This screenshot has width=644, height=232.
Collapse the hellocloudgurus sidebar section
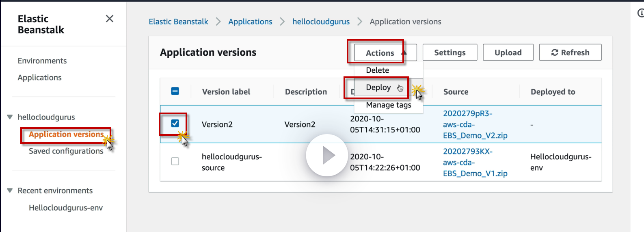[10, 117]
